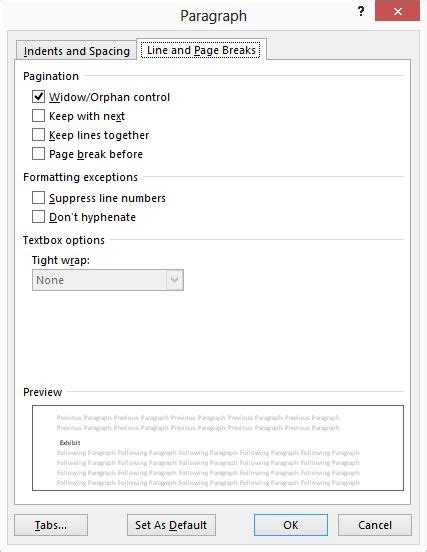Click the paragraph Preview box
This screenshot has width=427, height=552.
pyautogui.click(x=218, y=448)
